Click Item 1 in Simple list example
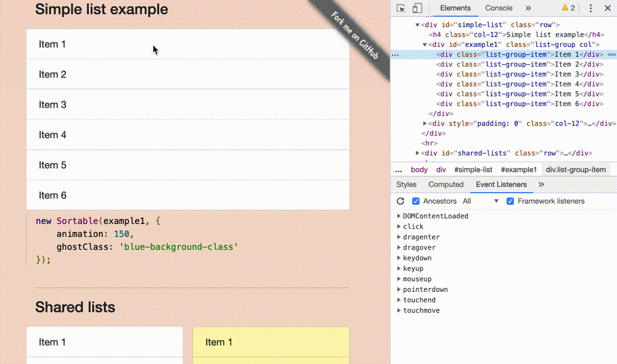This screenshot has width=617, height=364. (x=188, y=44)
